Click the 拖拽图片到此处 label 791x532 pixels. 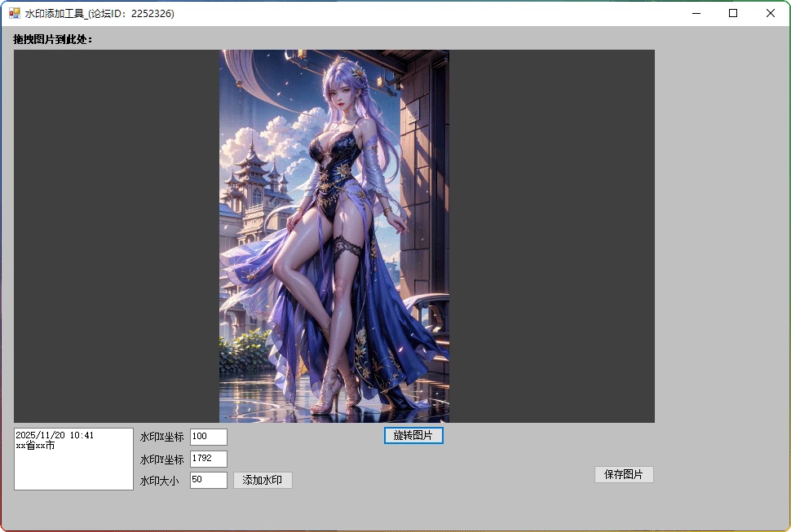tap(53, 39)
